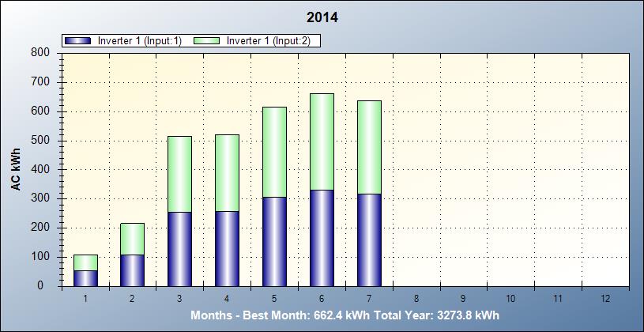Click the month 12 label on the X axis
Image resolution: width=644 pixels, height=332 pixels.
click(x=605, y=300)
